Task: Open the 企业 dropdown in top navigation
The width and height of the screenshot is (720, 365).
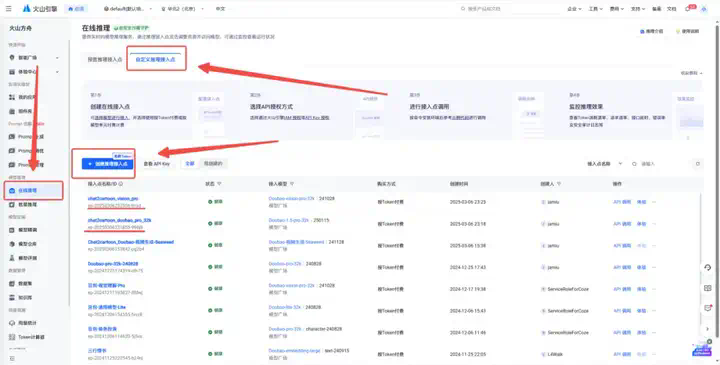Action: click(574, 9)
